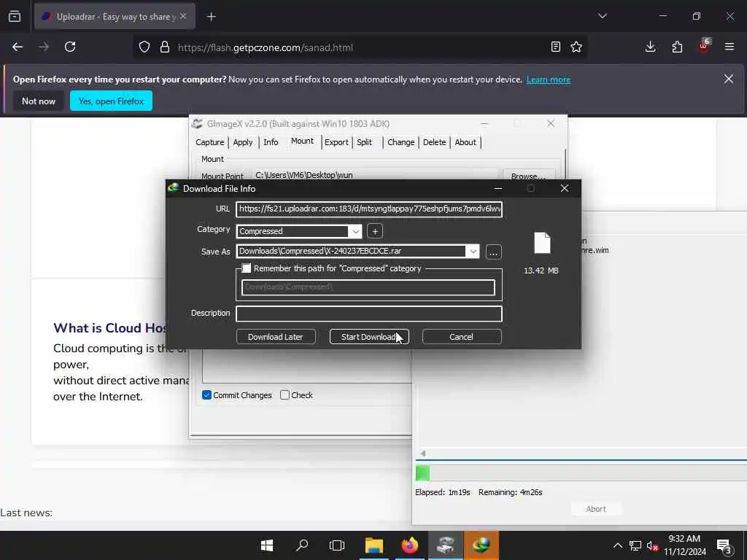This screenshot has height=560, width=747.
Task: Select the Mount tab in GImageX
Action: 303,141
